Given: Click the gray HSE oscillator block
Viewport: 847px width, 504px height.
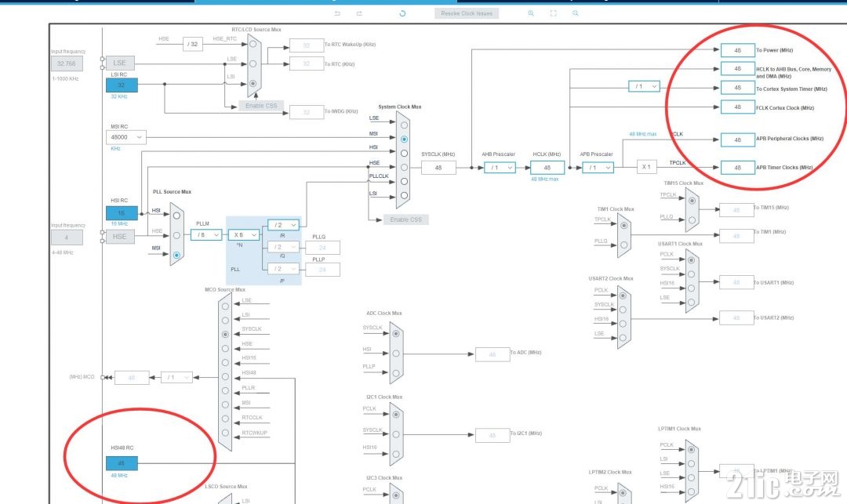Looking at the screenshot, I should coord(119,237).
